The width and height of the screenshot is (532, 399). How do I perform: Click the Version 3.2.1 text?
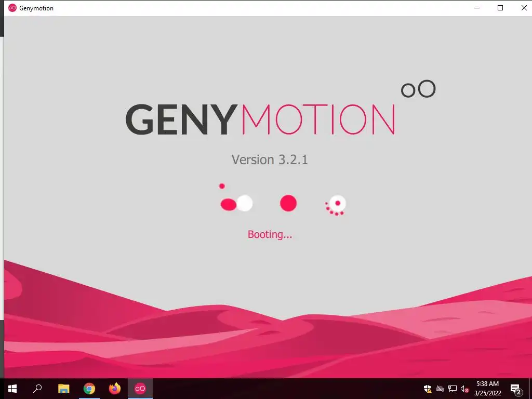pos(270,159)
